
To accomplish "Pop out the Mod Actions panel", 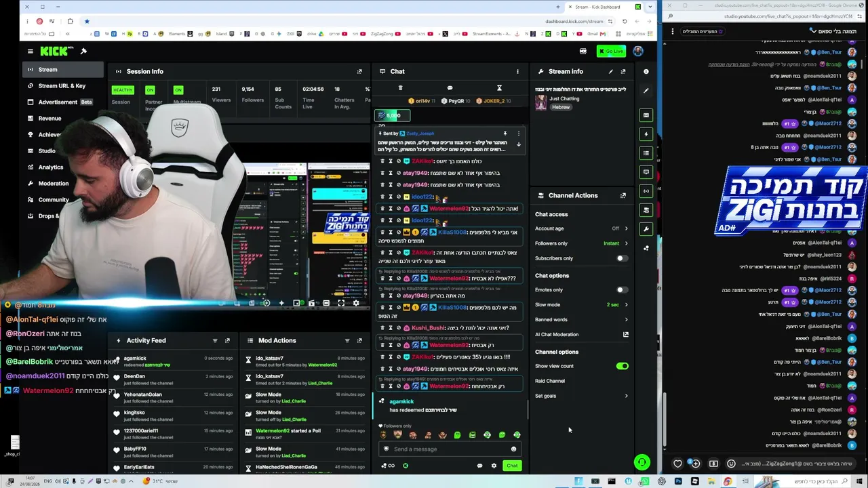I will click(359, 340).
